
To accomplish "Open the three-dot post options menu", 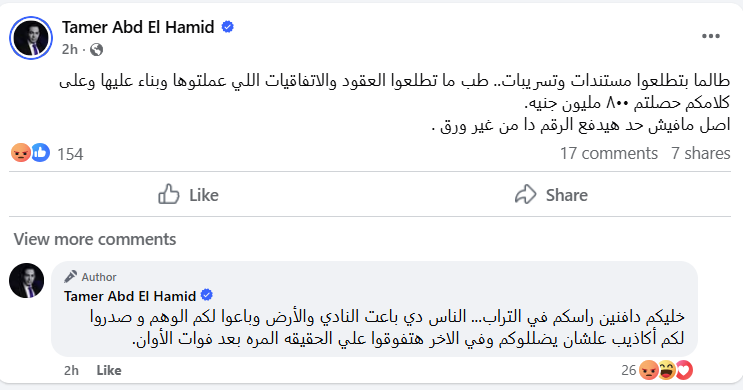I will coord(711,36).
